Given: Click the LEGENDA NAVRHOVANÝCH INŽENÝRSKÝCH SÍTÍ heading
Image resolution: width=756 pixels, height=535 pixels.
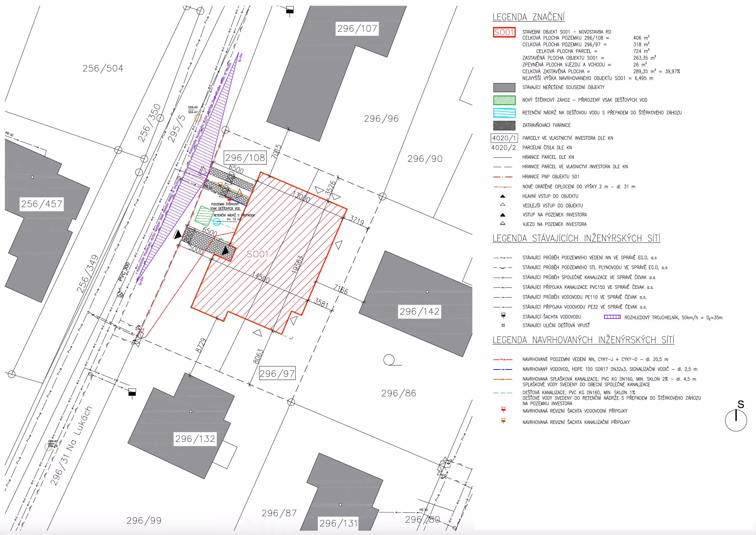Looking at the screenshot, I should (583, 340).
